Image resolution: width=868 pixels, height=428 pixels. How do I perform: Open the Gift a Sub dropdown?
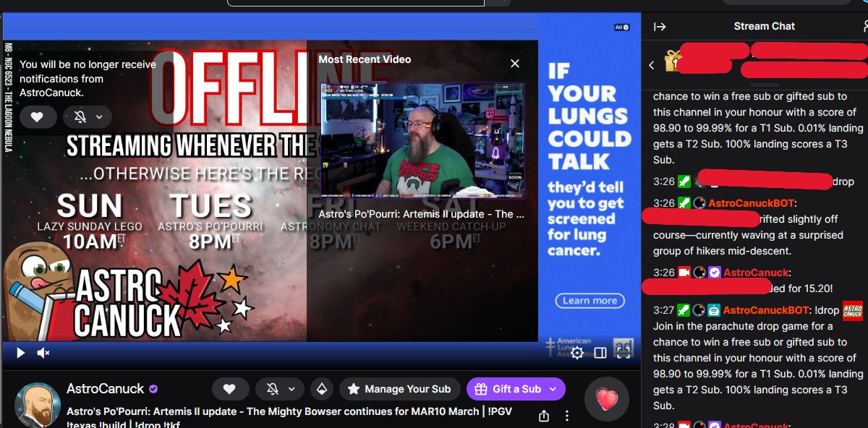tap(516, 389)
